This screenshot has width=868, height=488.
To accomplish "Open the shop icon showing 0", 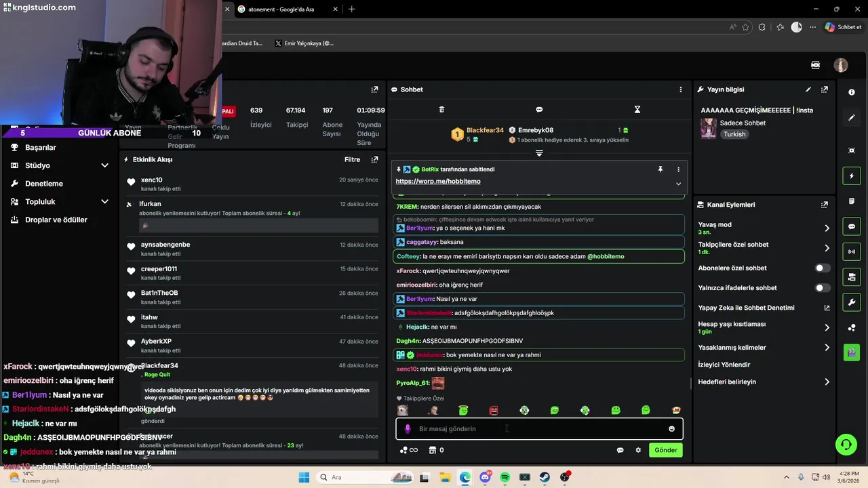I will pos(437,450).
